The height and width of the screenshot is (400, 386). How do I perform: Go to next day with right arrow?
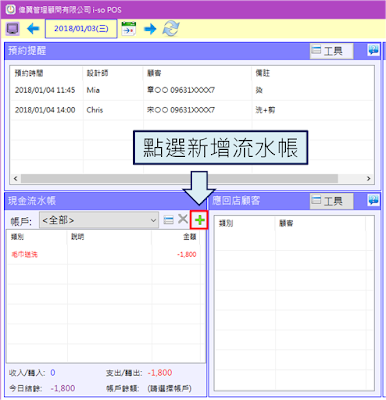(x=150, y=29)
